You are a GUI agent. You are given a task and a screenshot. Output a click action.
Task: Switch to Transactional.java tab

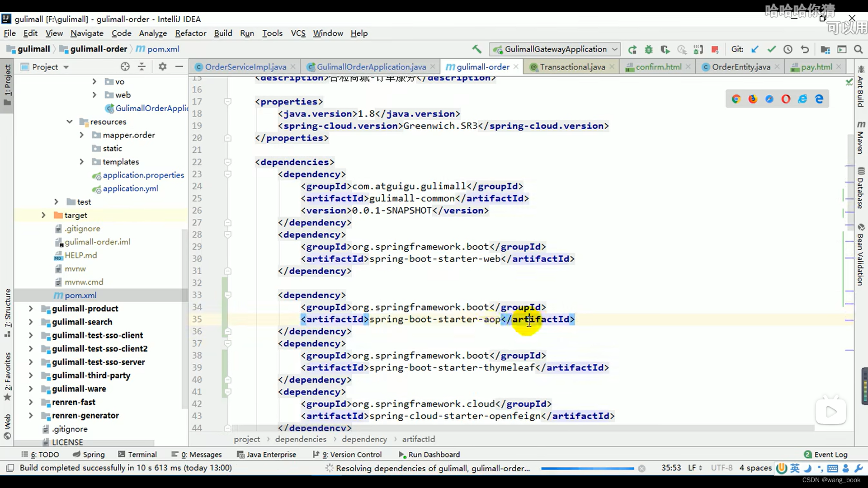(x=572, y=67)
